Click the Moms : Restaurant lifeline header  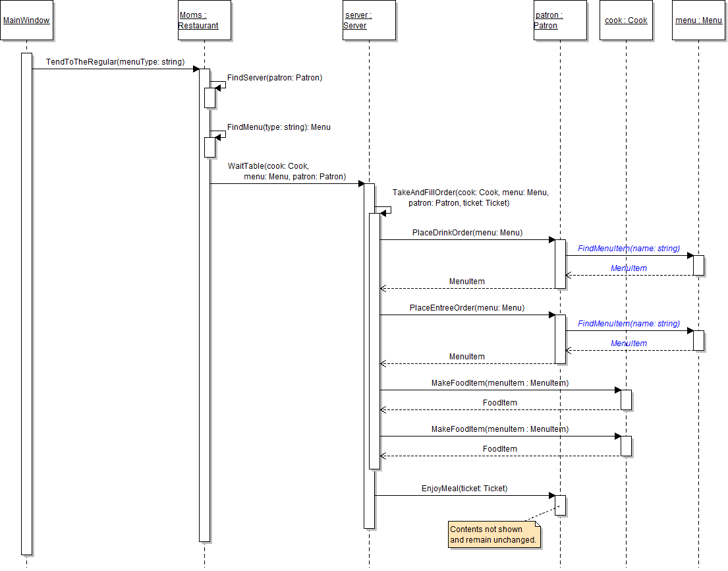pos(204,20)
